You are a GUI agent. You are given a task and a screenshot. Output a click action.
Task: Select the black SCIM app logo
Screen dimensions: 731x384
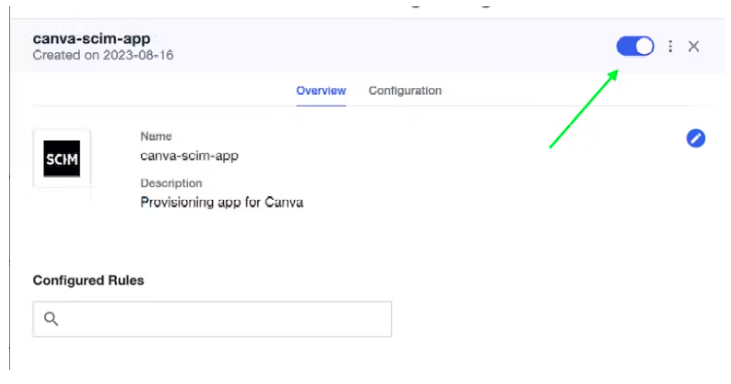(x=62, y=159)
